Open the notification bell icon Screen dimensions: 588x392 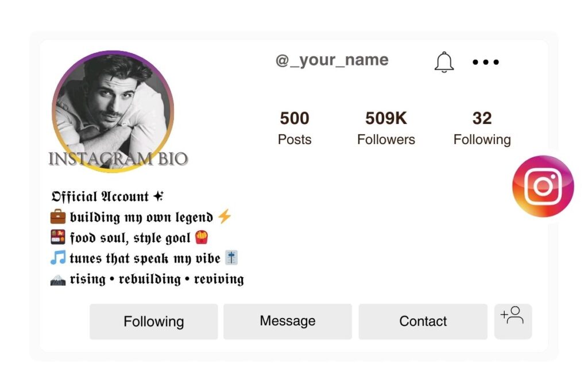[x=444, y=62]
